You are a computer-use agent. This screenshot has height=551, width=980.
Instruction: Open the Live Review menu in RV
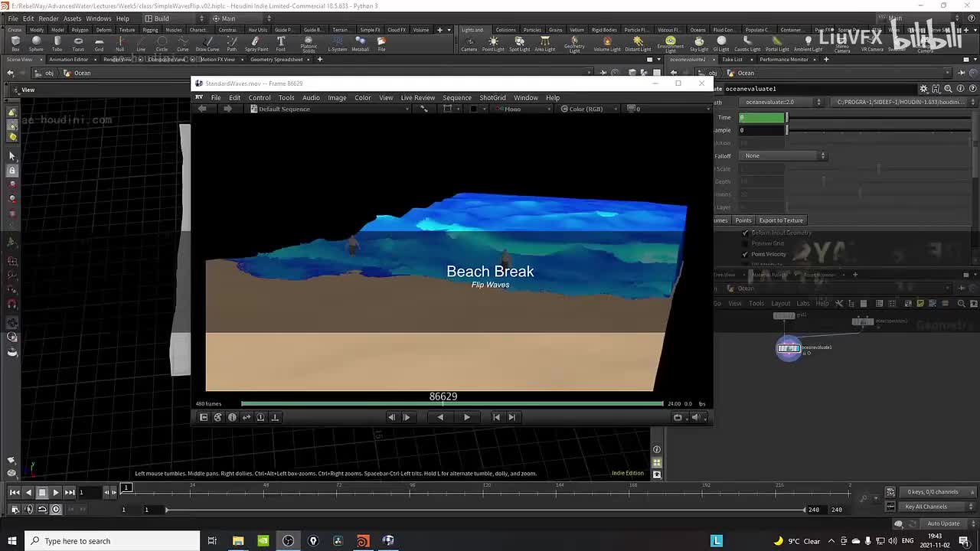(x=417, y=97)
